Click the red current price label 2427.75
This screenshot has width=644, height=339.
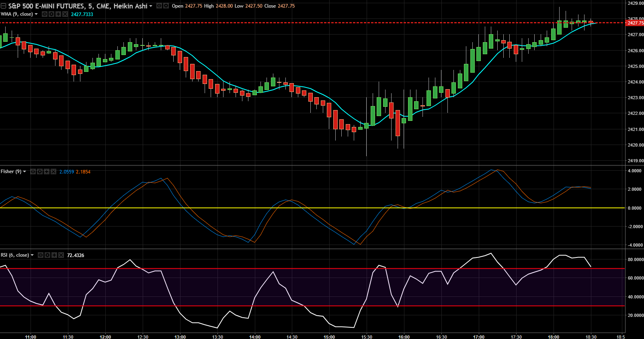tap(635, 23)
